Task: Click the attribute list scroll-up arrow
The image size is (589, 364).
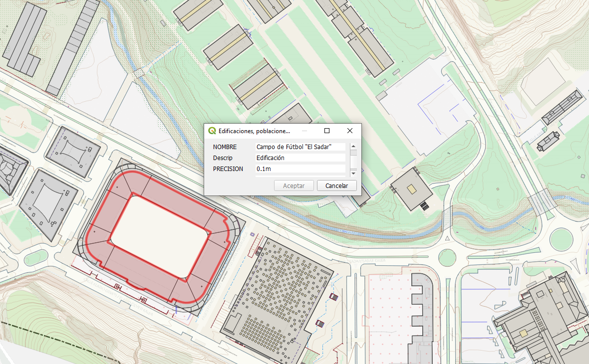Action: 353,147
